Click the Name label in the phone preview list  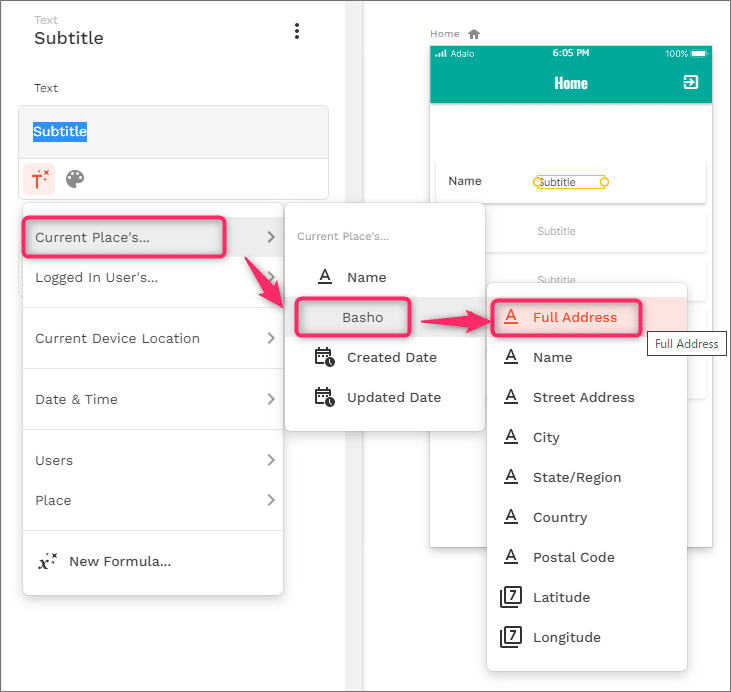click(465, 181)
